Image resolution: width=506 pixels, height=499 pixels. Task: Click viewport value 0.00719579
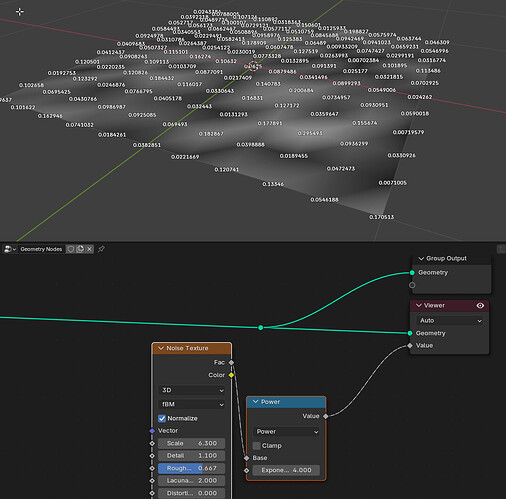point(408,132)
